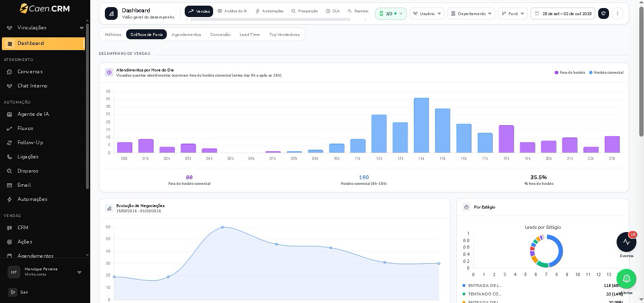Click the Chat Interno icon in sidebar
Screen dimensions: 644x303
pos(9,86)
